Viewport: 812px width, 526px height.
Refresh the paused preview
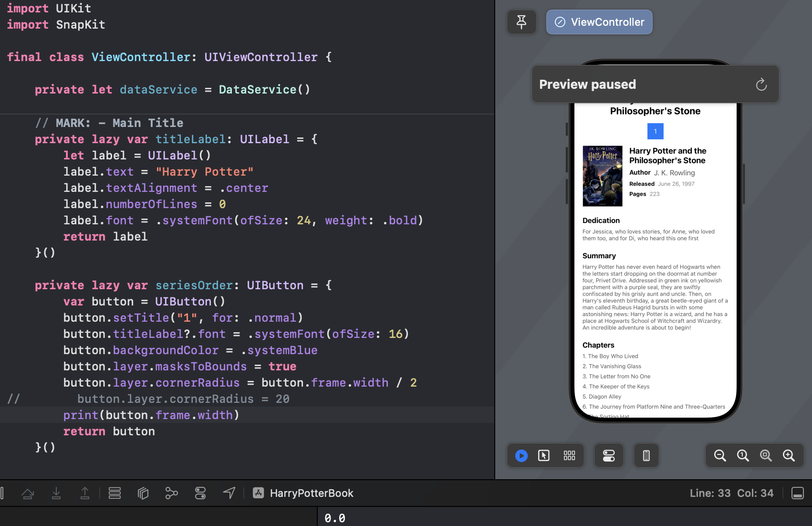pos(761,84)
